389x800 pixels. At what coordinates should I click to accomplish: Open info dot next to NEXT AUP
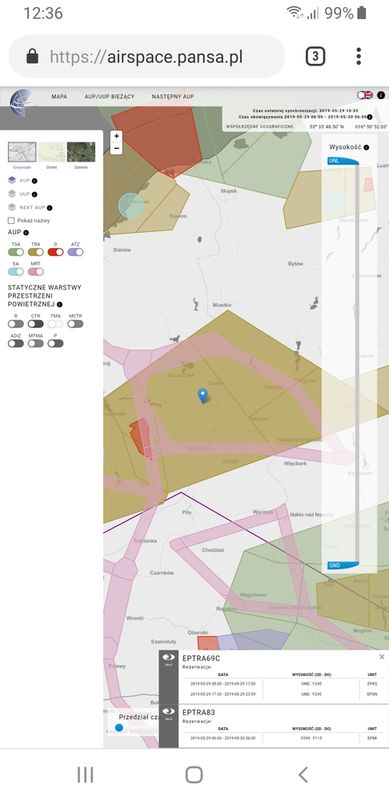(50, 208)
